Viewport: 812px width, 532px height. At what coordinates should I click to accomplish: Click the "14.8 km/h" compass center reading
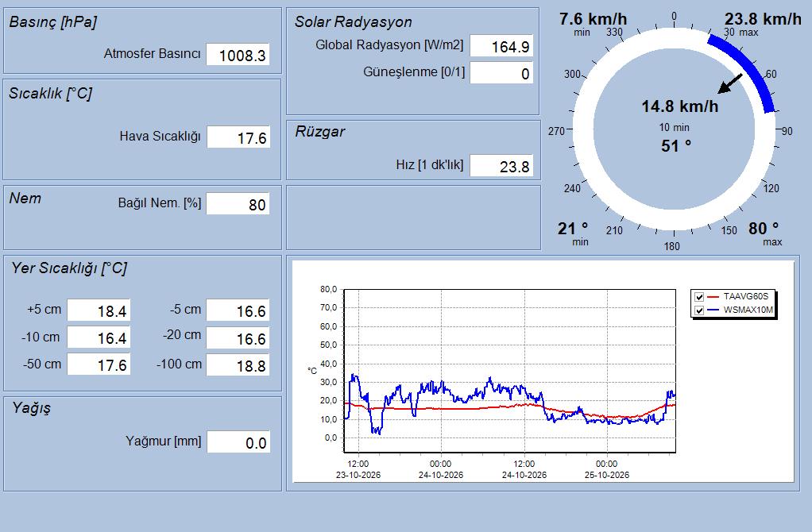(680, 106)
